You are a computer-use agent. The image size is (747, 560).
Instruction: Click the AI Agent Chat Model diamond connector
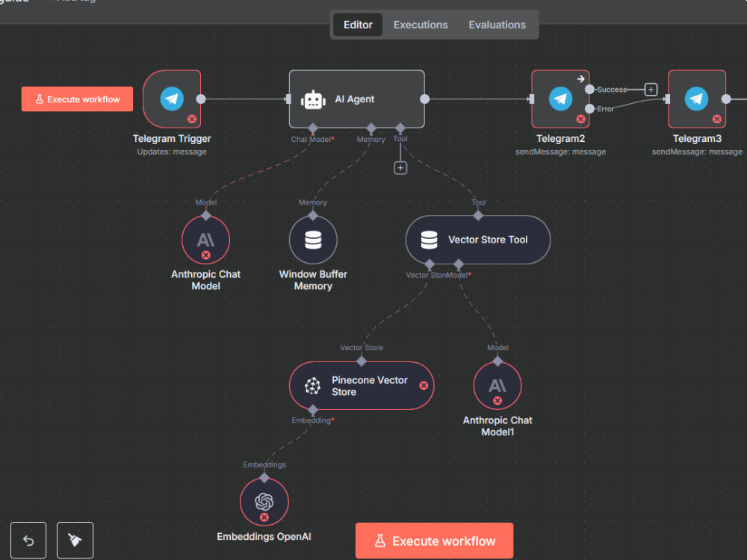point(313,128)
